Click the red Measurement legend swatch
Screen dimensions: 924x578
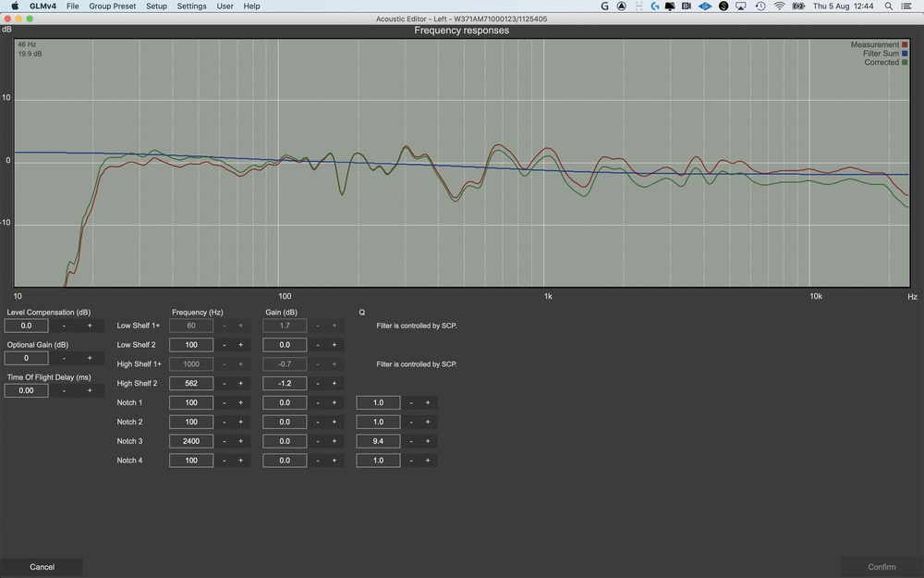pos(905,44)
